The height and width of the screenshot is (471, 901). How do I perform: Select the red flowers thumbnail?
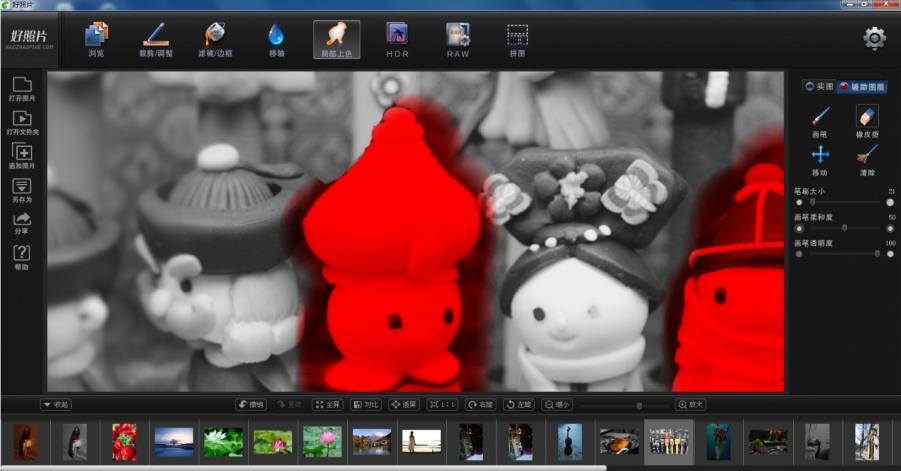pyautogui.click(x=124, y=441)
